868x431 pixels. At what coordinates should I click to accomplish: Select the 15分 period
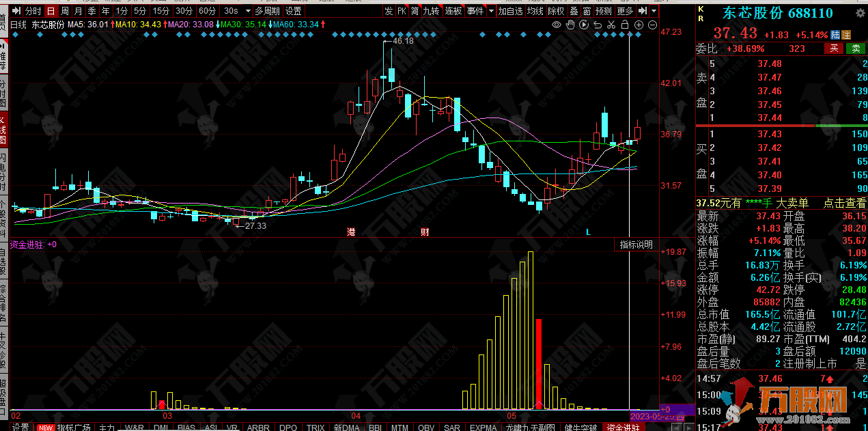pos(161,11)
